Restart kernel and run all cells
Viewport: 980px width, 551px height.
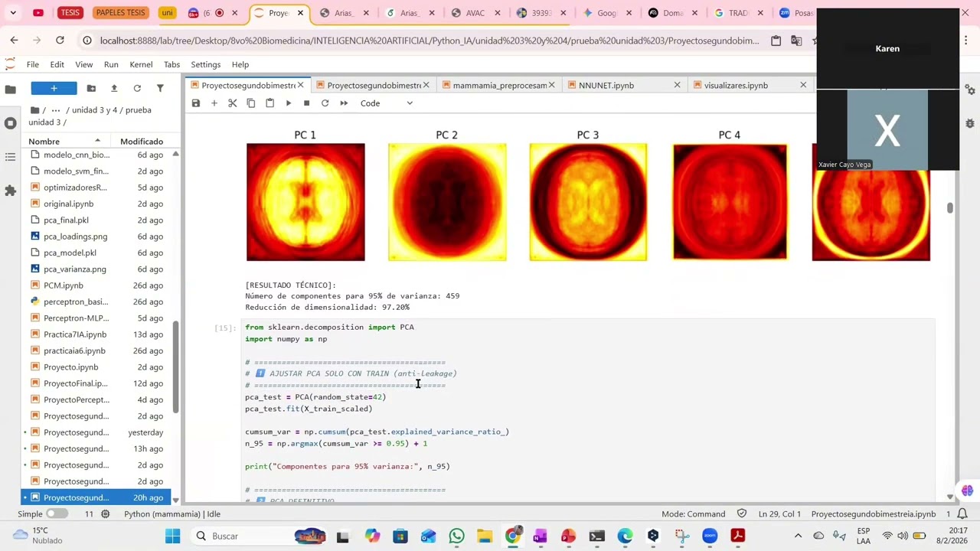(x=344, y=103)
